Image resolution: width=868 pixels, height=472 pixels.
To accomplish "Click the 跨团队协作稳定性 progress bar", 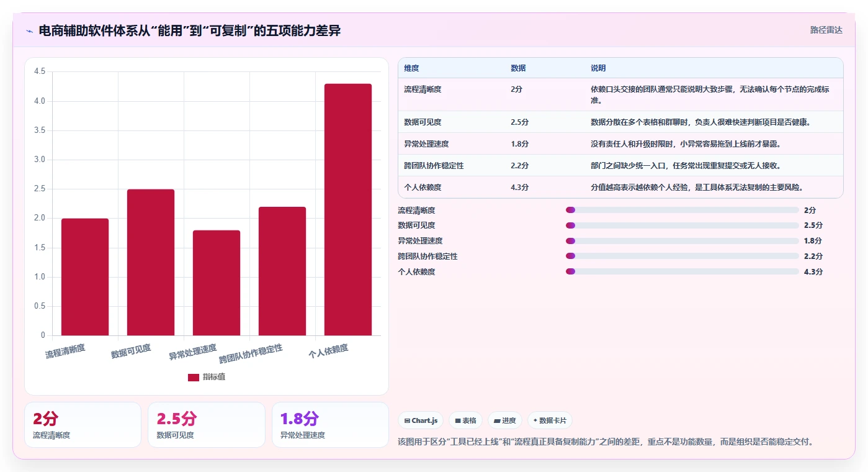I will coord(682,256).
